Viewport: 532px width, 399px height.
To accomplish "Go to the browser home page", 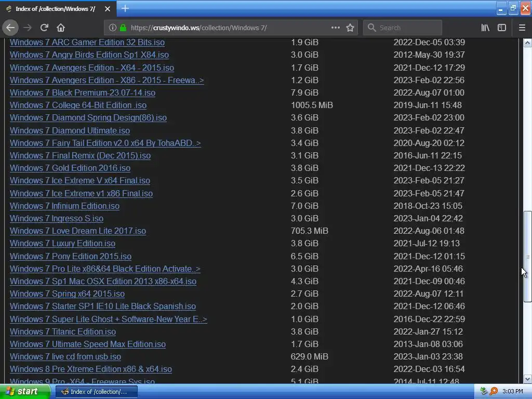I will [61, 28].
